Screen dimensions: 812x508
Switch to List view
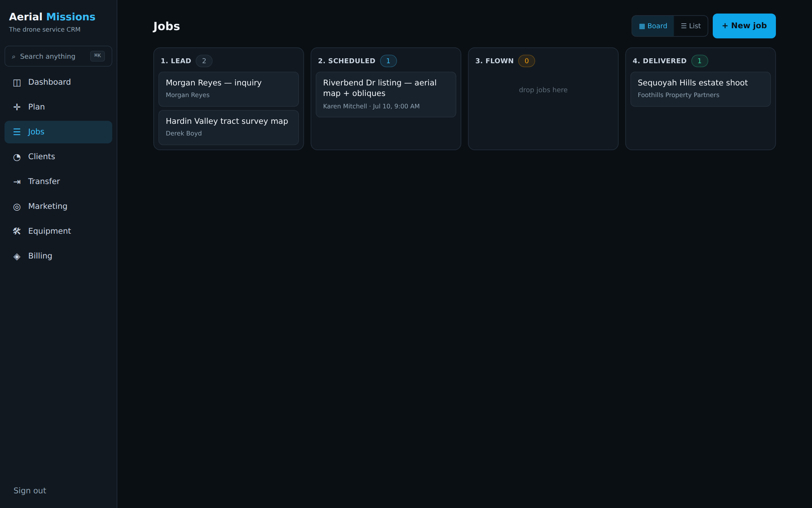tap(691, 26)
